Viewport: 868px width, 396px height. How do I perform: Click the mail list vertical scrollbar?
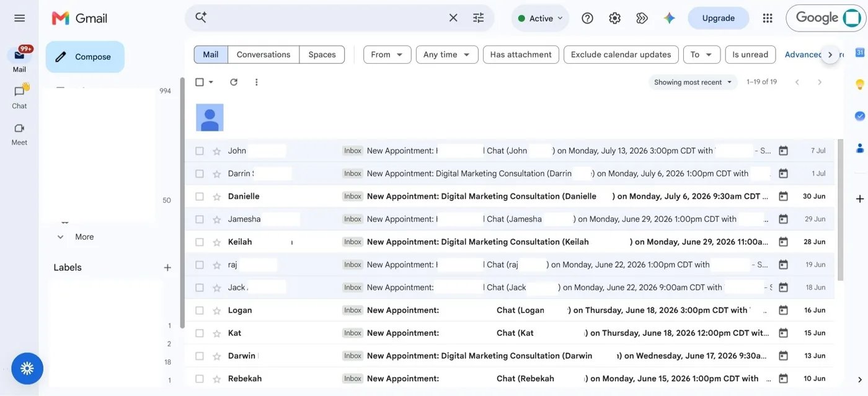840,209
